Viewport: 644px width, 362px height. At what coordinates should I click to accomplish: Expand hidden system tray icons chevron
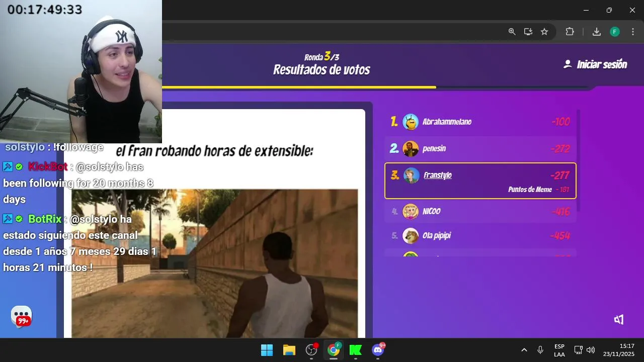pos(524,350)
